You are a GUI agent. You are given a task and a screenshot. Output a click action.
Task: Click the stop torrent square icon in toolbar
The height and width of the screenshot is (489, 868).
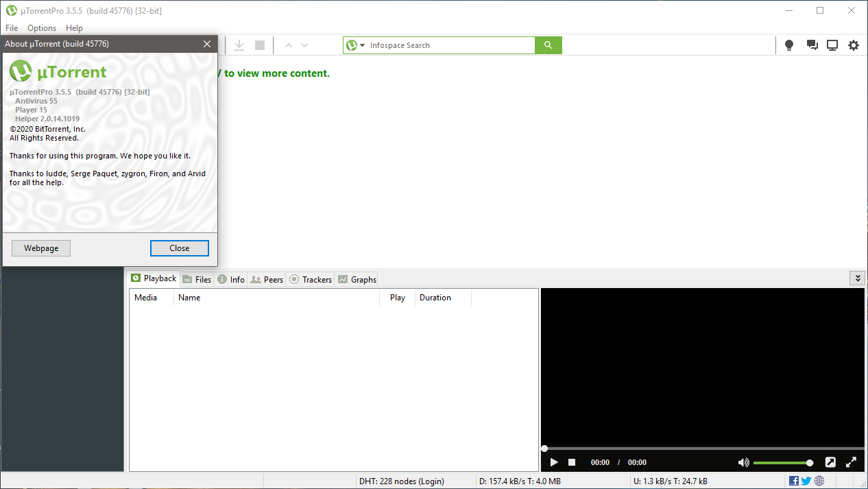[260, 45]
